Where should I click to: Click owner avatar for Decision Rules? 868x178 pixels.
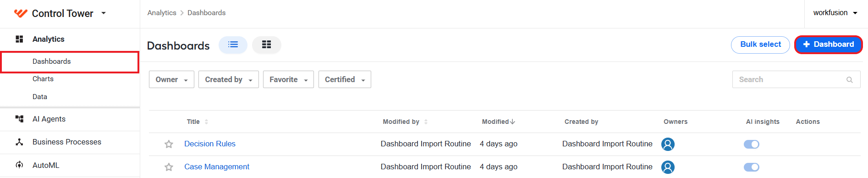[668, 144]
